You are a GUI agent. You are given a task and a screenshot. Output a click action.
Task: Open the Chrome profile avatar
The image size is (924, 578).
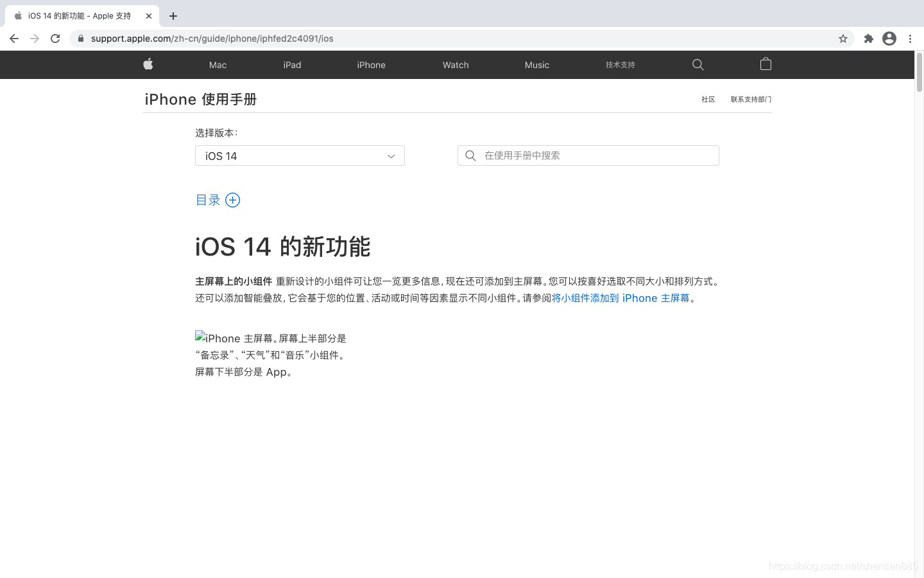tap(889, 39)
